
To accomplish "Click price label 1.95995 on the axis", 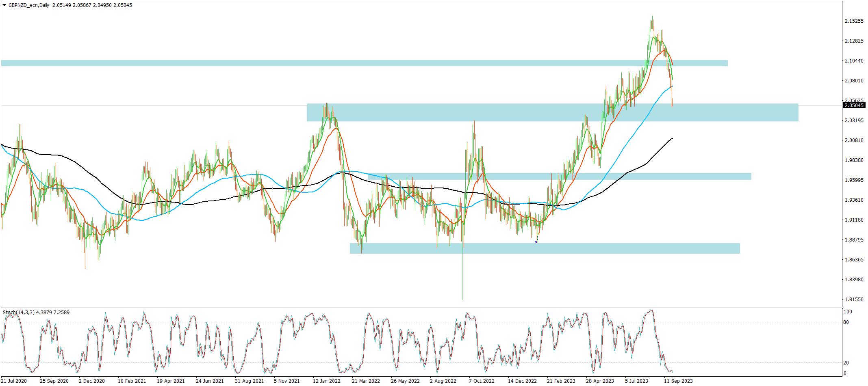I will tap(854, 180).
